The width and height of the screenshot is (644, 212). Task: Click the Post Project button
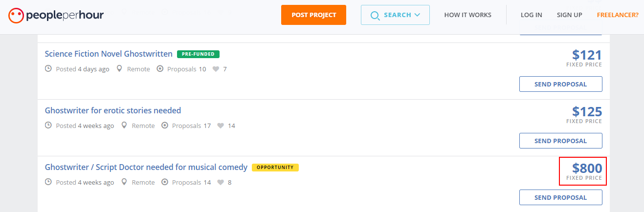click(x=313, y=15)
